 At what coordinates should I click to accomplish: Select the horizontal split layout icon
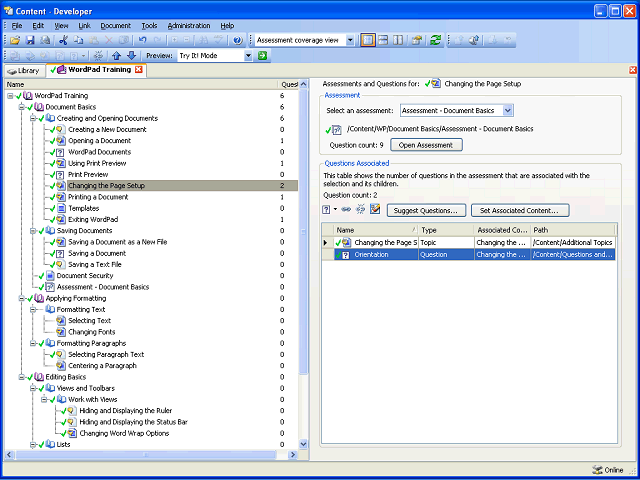pyautogui.click(x=383, y=40)
